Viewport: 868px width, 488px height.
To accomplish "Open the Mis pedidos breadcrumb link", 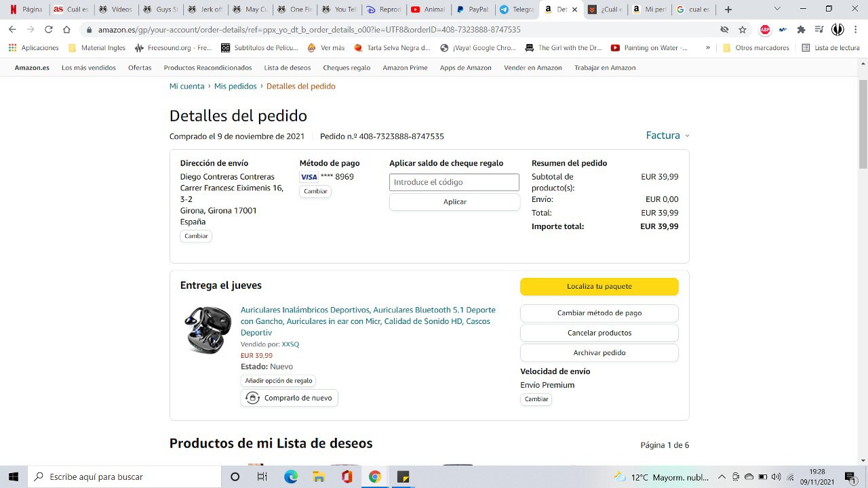I will click(x=235, y=86).
